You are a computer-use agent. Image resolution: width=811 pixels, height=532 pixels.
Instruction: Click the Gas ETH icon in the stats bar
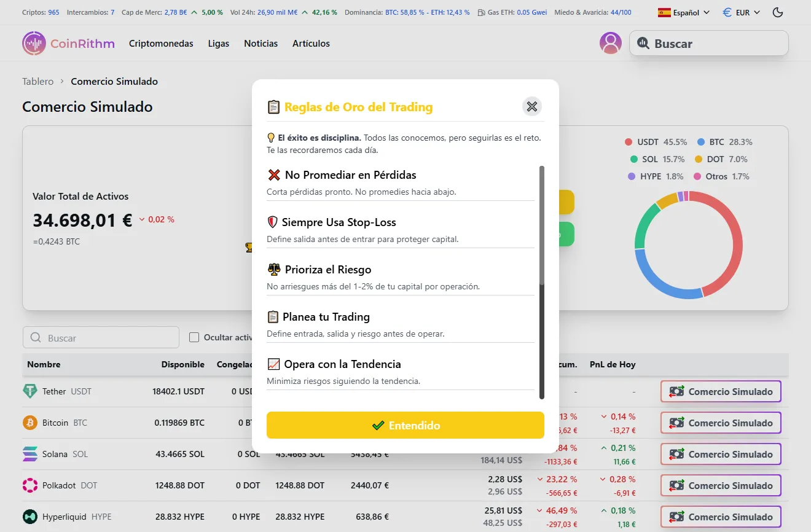pos(482,12)
